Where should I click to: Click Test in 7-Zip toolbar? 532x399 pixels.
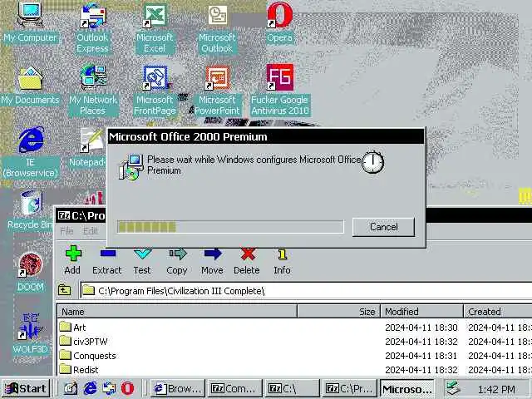(142, 260)
